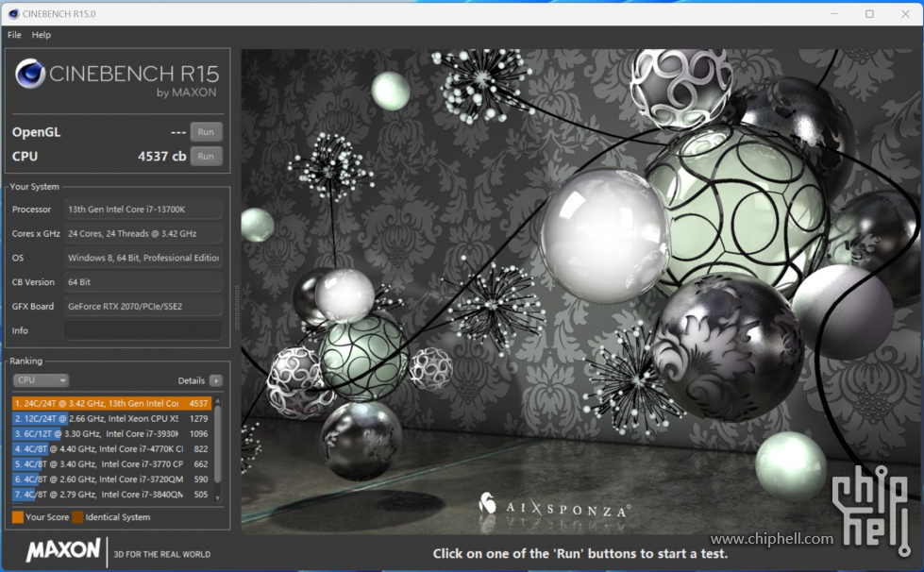Run the OpenGL benchmark
924x572 pixels.
(206, 132)
